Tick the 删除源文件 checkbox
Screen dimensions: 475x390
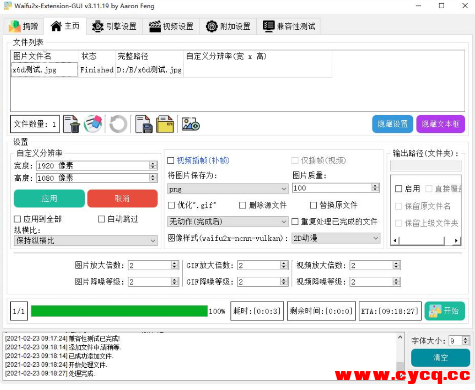[243, 205]
